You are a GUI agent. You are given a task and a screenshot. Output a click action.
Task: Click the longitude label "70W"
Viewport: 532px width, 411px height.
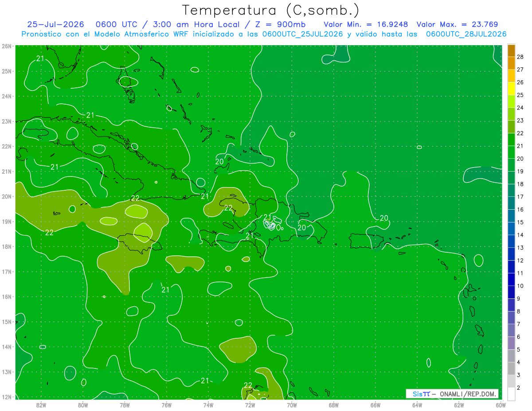(x=292, y=405)
